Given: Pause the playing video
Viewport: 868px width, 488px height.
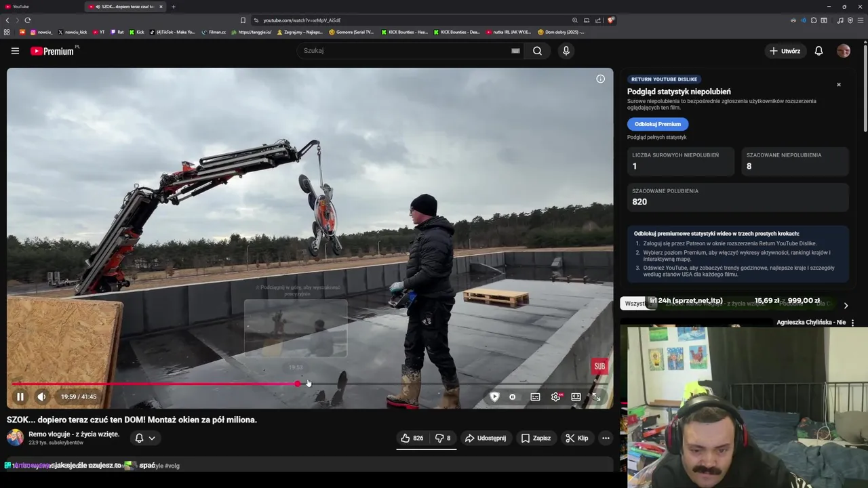Looking at the screenshot, I should (20, 397).
